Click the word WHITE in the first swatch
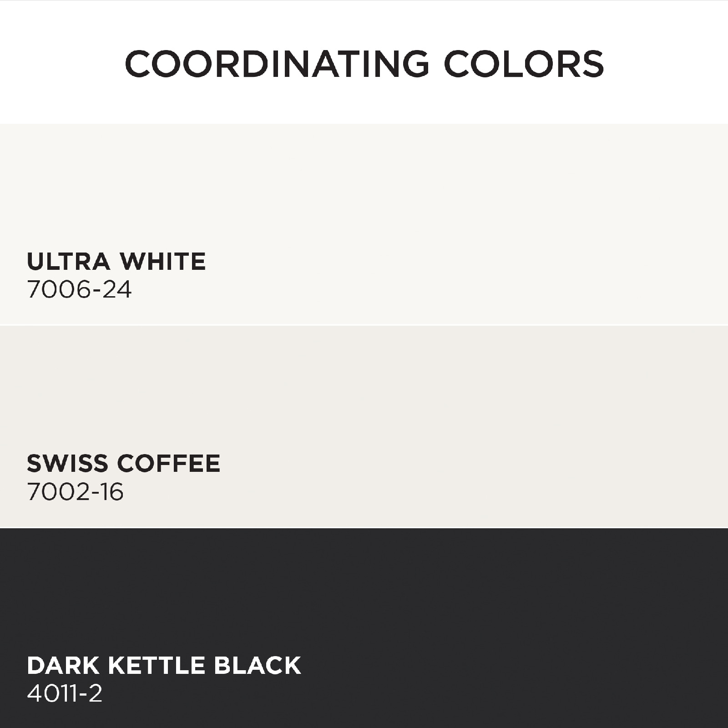This screenshot has height=728, width=728. tap(163, 262)
